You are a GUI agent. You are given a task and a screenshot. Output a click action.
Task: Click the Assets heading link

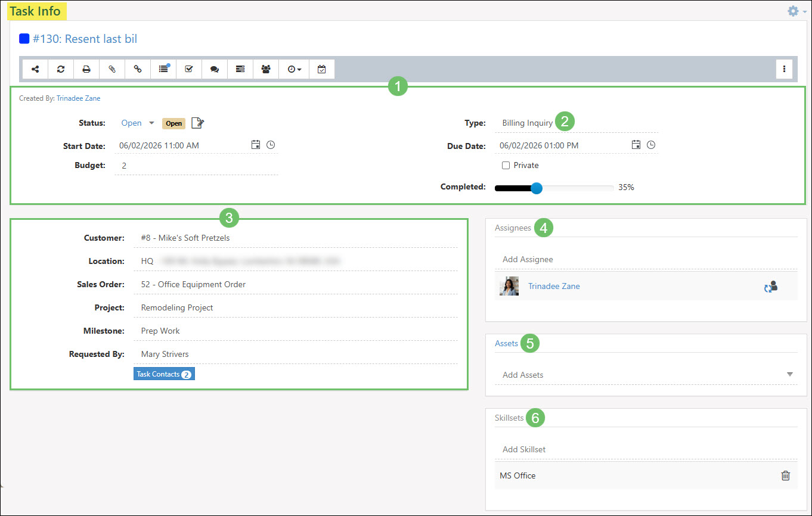point(506,343)
